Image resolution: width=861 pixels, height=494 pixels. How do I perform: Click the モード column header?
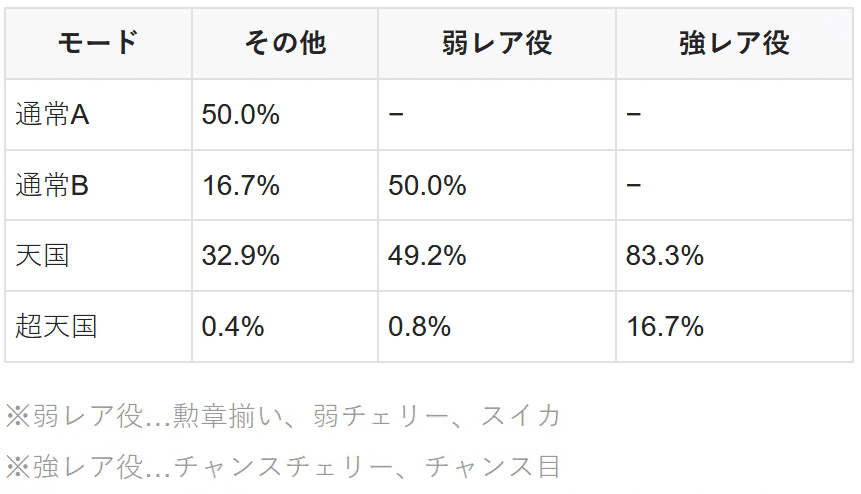click(x=98, y=43)
